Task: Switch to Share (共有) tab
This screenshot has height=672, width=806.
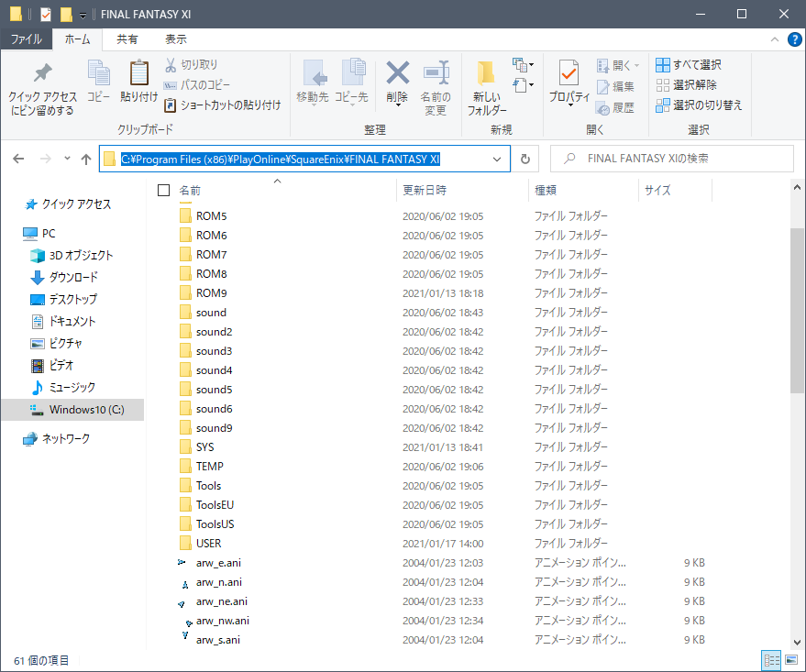Action: 127,39
